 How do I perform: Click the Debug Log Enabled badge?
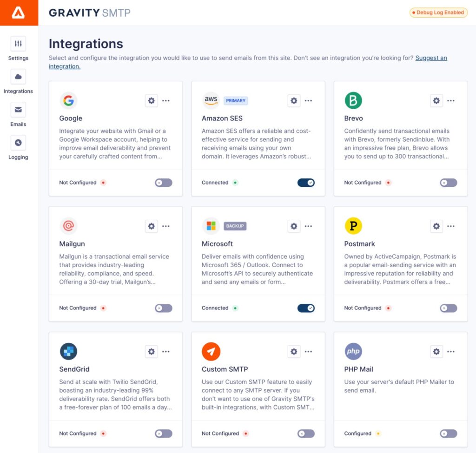pos(438,13)
